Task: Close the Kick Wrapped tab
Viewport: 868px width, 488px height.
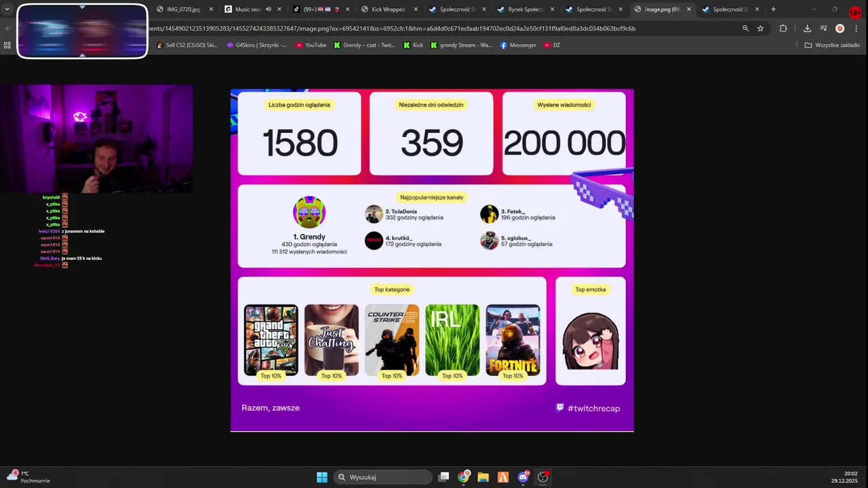Action: pyautogui.click(x=415, y=9)
